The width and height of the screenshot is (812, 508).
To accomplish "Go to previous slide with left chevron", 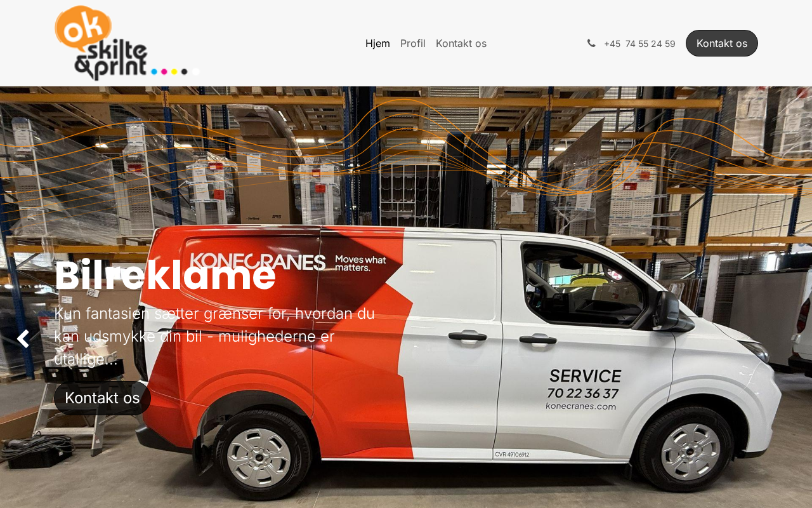I will (x=23, y=339).
